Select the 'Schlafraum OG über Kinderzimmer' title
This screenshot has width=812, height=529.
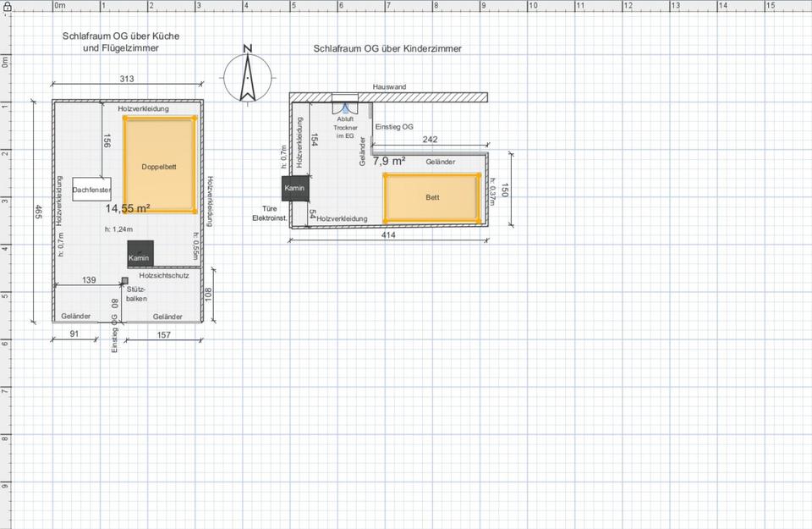(387, 49)
